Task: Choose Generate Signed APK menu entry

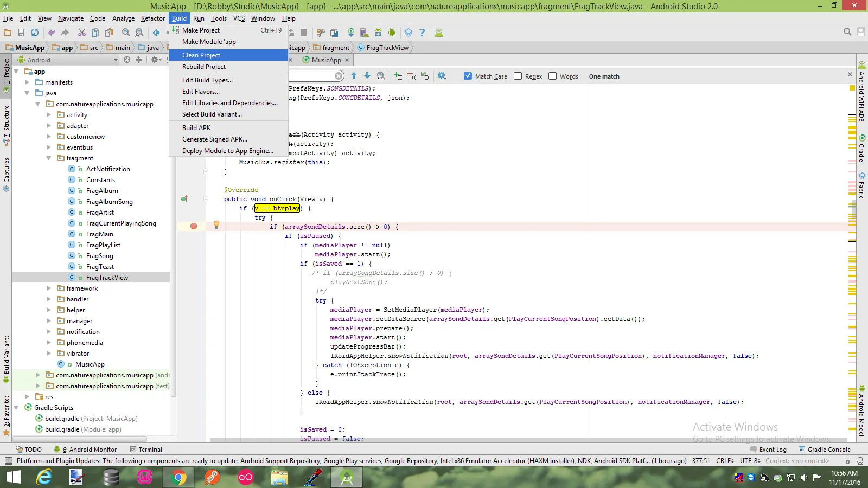Action: click(215, 139)
